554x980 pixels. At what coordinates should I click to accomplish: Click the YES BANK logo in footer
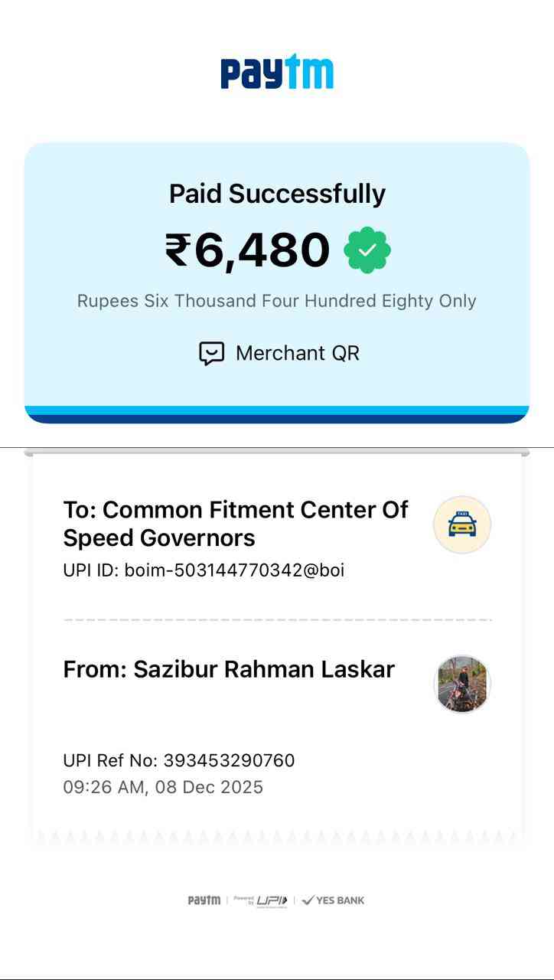[334, 900]
